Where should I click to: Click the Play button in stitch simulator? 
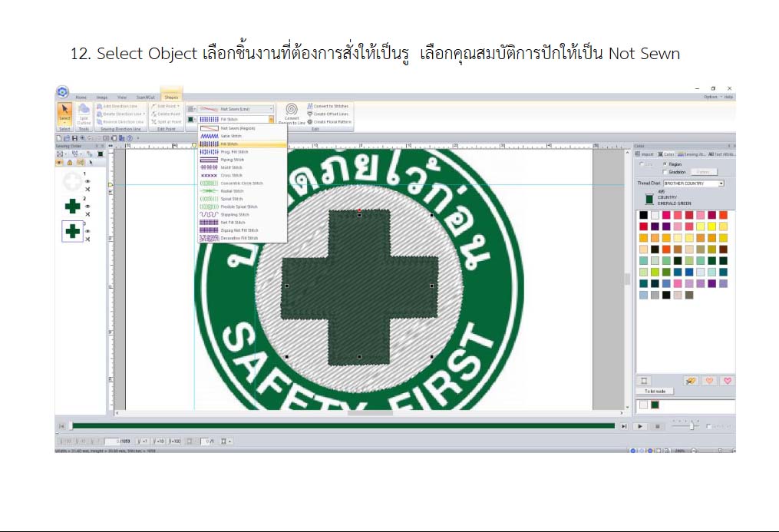(x=640, y=426)
